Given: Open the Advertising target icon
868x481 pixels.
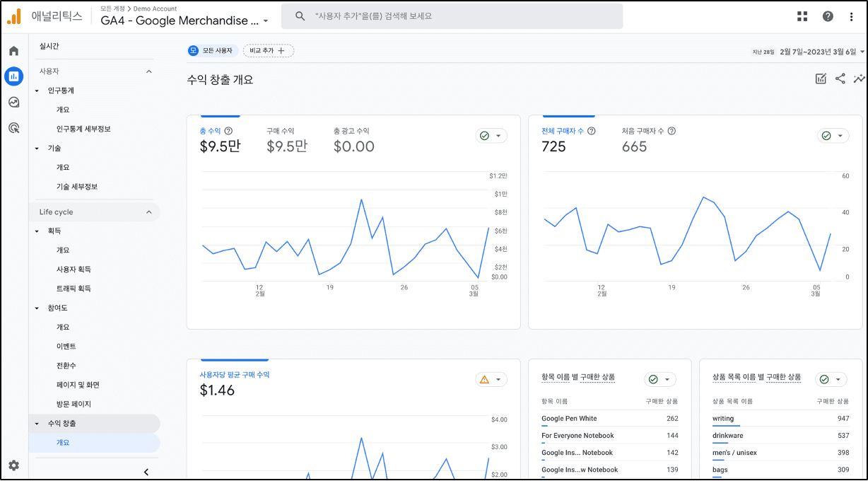Looking at the screenshot, I should (x=13, y=128).
